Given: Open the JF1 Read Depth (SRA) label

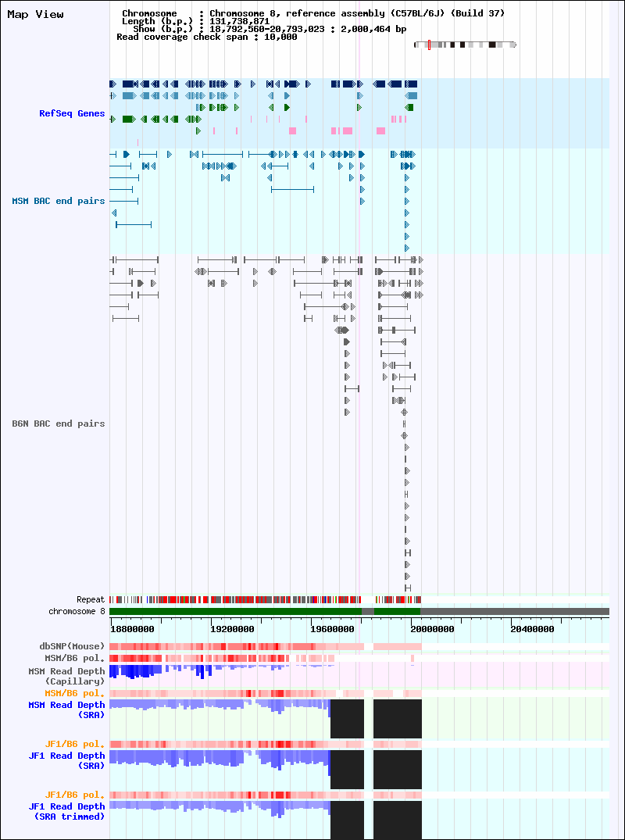Looking at the screenshot, I should click(67, 761).
